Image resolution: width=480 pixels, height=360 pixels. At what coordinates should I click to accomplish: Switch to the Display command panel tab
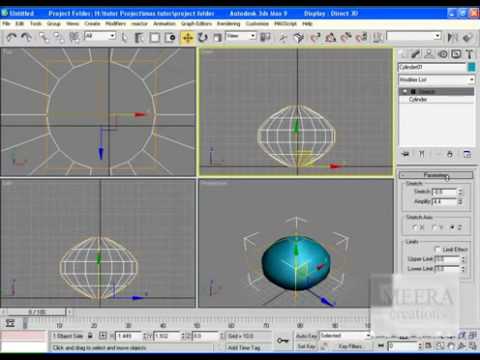coord(456,54)
